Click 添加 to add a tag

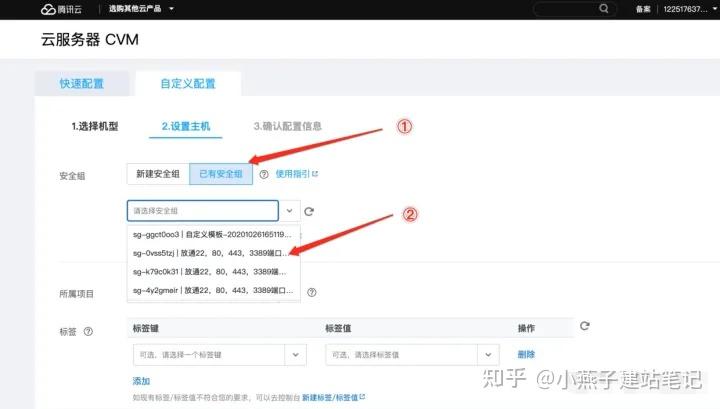click(141, 381)
